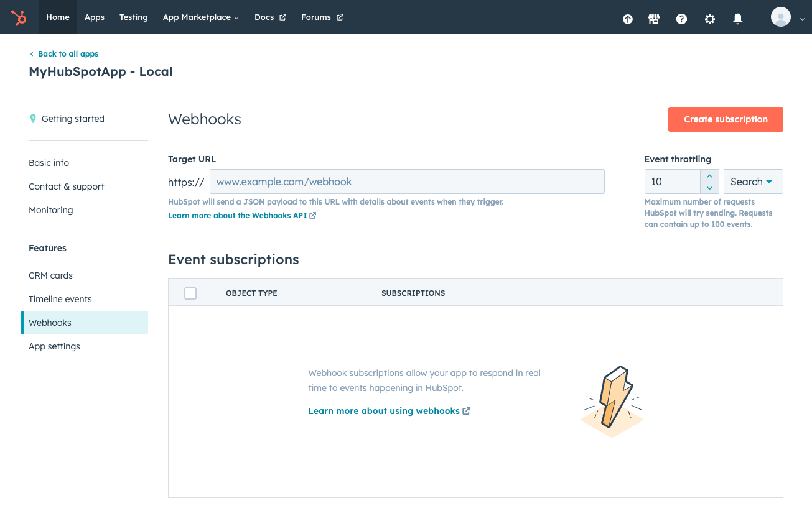Click the user avatar icon
This screenshot has width=812, height=511.
pos(781,17)
